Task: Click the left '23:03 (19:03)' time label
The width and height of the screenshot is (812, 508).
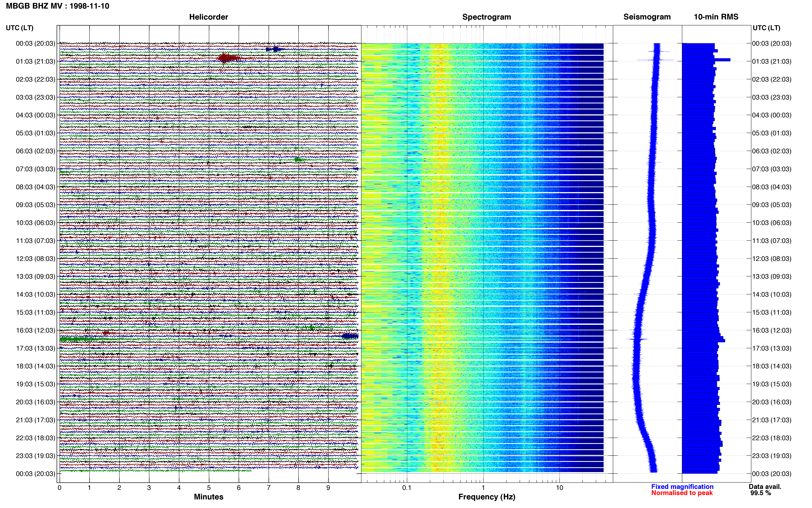Action: pos(36,456)
